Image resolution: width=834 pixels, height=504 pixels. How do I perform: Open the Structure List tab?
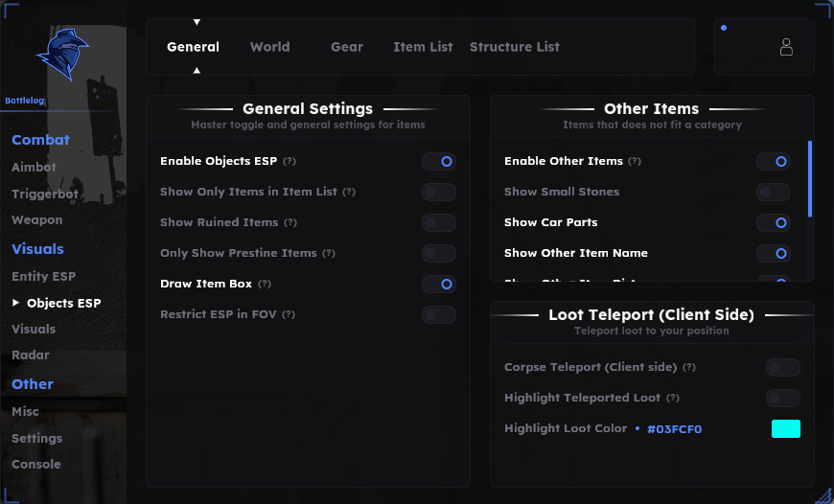pyautogui.click(x=515, y=47)
